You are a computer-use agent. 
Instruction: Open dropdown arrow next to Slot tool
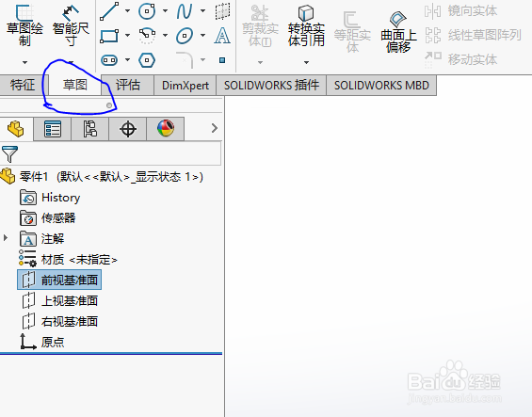[127, 59]
